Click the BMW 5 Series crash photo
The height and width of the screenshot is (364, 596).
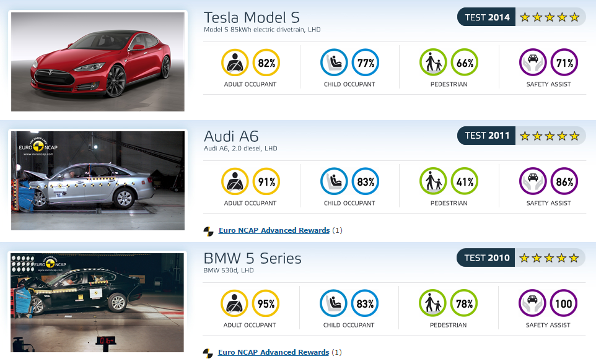(x=97, y=303)
